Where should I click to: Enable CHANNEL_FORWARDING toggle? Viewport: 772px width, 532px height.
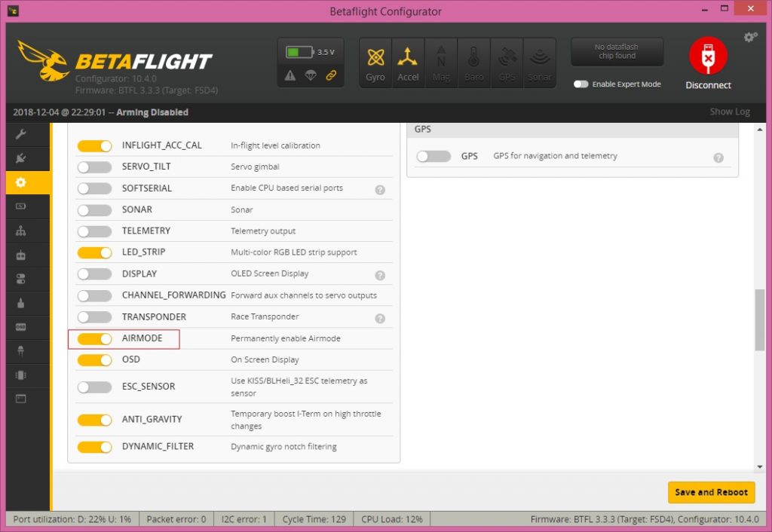pyautogui.click(x=94, y=296)
